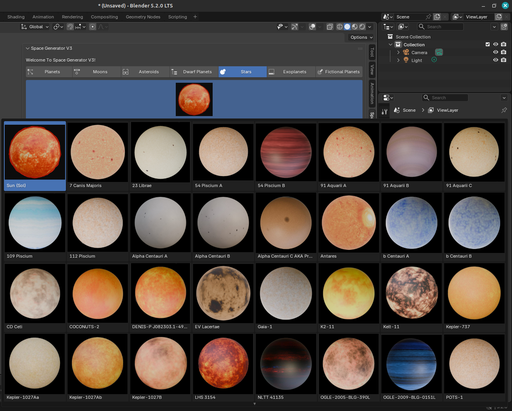Toggle proportional editing button
Image resolution: width=512 pixels, height=411 pixels.
93,27
